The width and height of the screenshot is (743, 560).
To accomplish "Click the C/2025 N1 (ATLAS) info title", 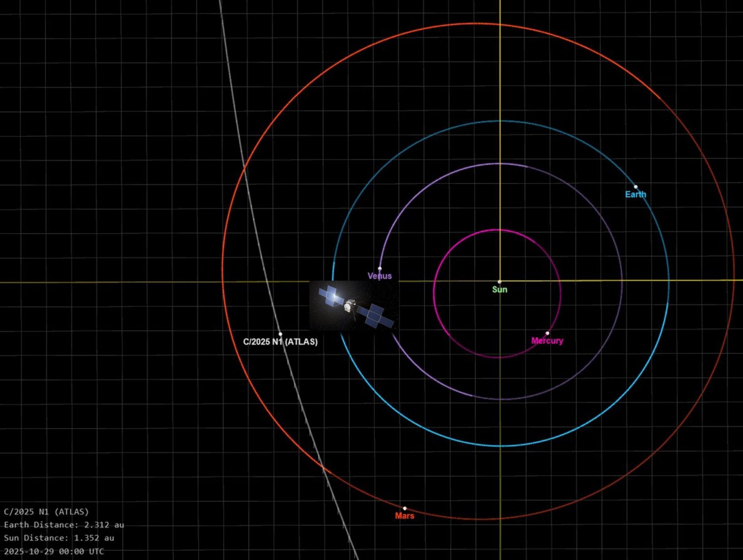I will 46,512.
